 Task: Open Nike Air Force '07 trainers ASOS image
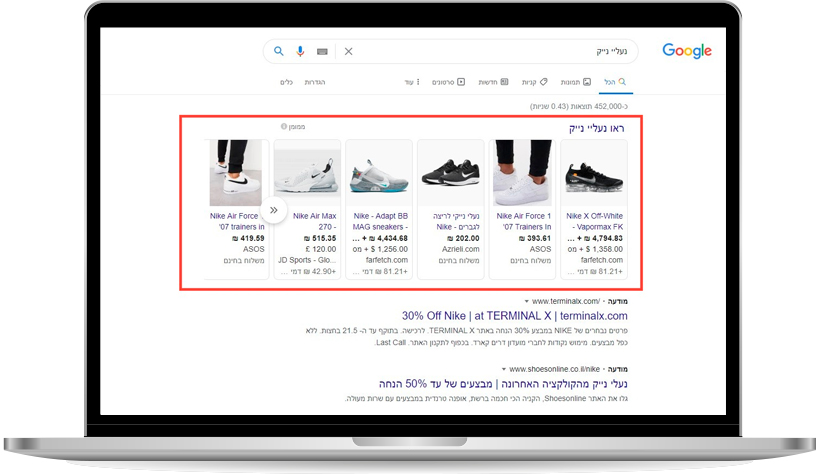[236, 173]
